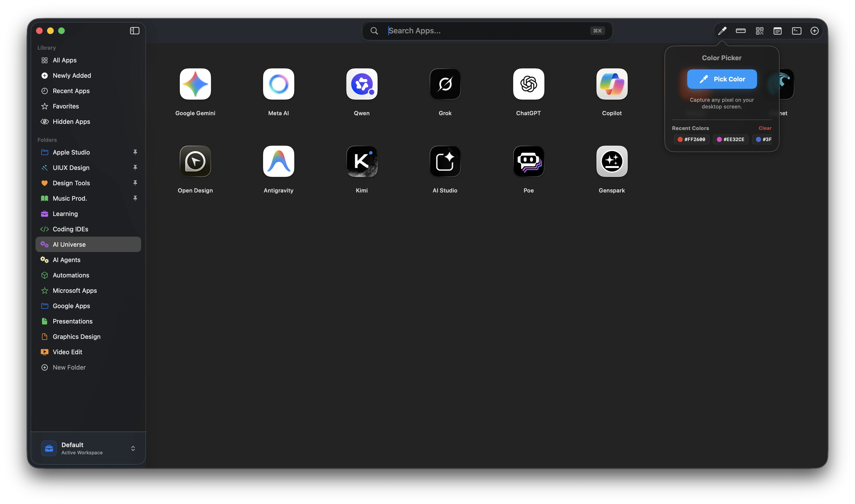This screenshot has width=855, height=504.
Task: Select the AI Universe folder
Action: coord(88,244)
